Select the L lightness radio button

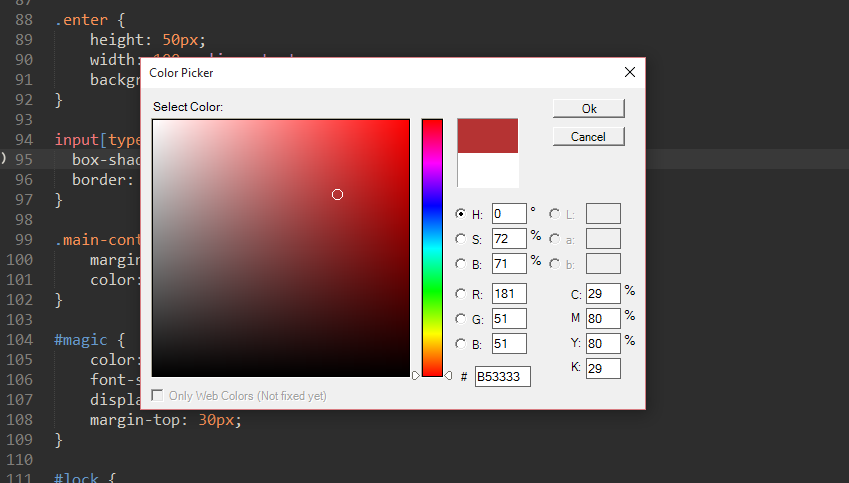click(554, 214)
